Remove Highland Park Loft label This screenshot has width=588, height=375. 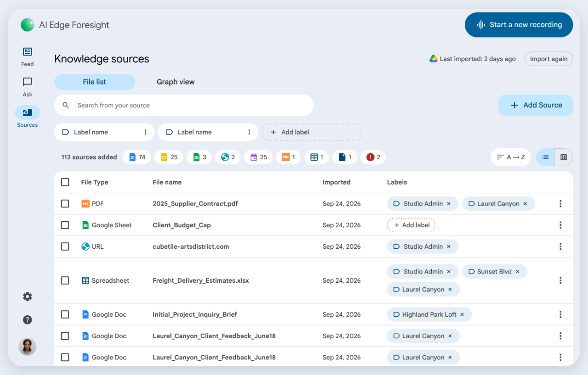pyautogui.click(x=462, y=314)
